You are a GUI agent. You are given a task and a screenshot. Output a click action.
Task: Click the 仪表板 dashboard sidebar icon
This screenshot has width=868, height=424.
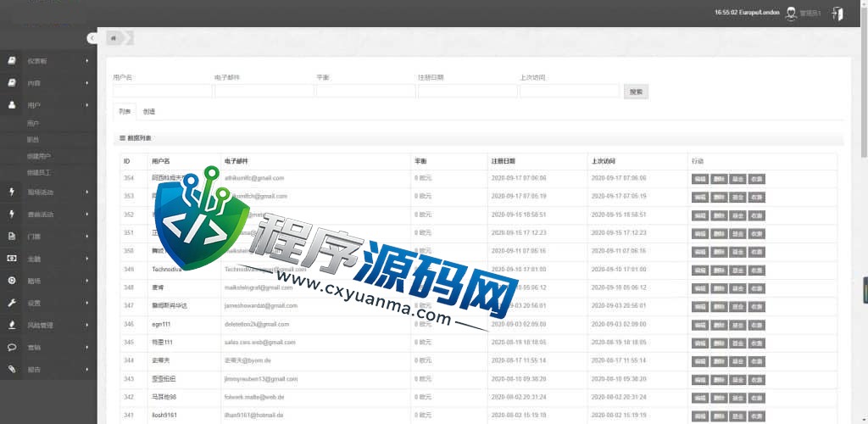(x=12, y=60)
